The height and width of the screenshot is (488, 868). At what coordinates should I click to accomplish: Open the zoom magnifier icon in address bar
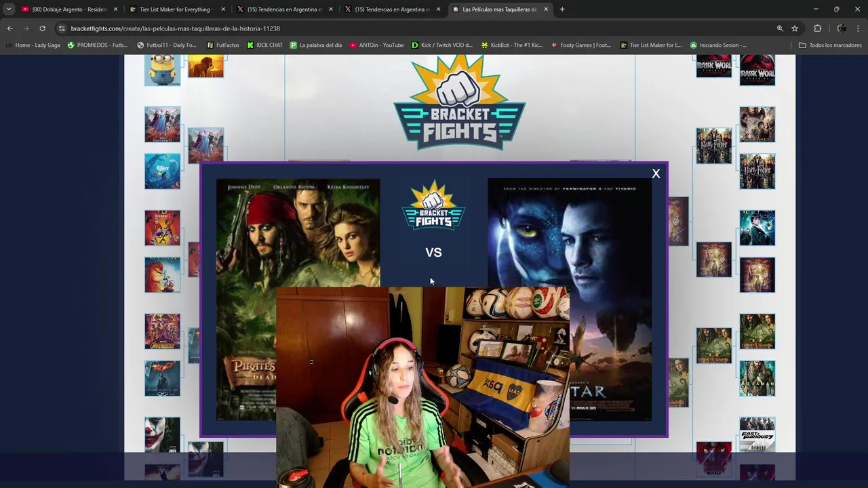(x=780, y=28)
